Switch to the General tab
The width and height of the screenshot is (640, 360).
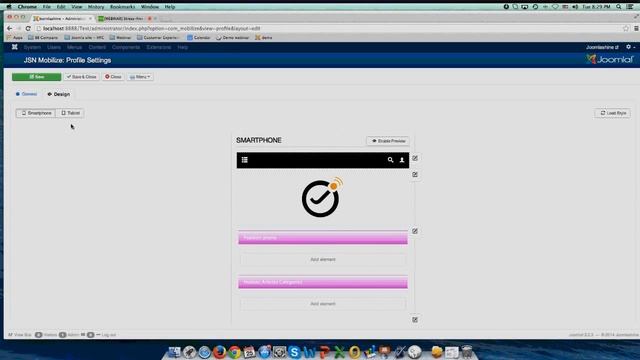tap(26, 94)
